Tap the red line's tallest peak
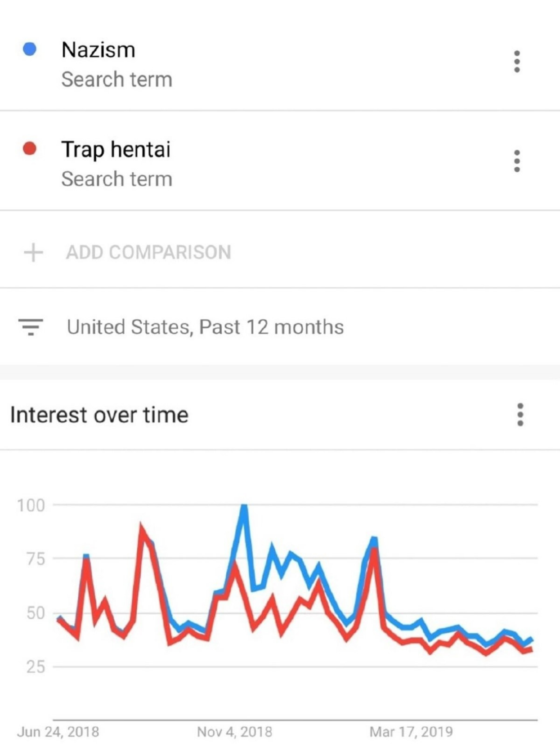 click(x=142, y=528)
